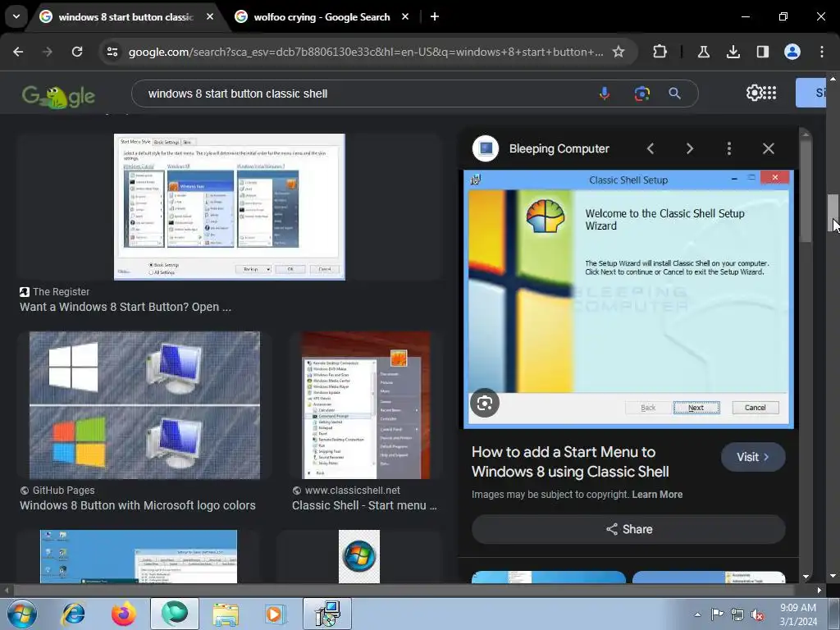Screen dimensions: 840x630
Task: Bookmark this page with the star icon
Action: 619,52
